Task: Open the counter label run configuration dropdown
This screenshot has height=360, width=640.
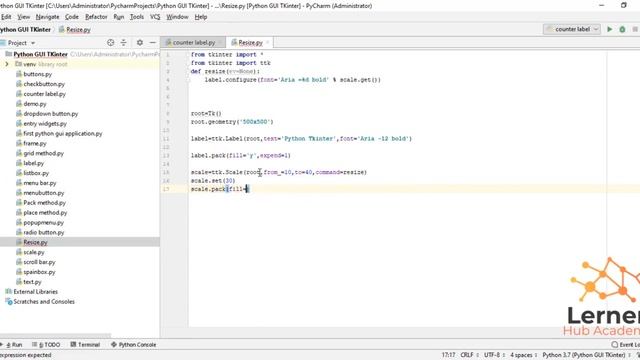Action: (x=572, y=29)
